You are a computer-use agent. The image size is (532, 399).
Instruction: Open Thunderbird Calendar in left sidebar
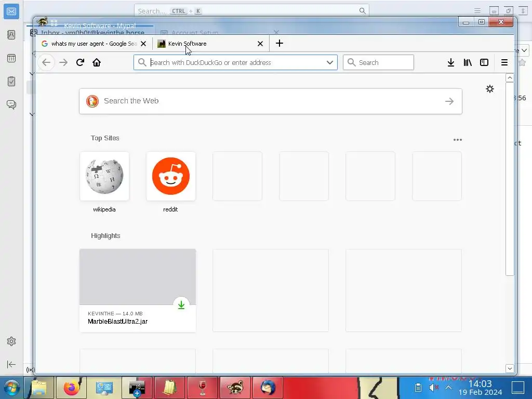click(11, 58)
